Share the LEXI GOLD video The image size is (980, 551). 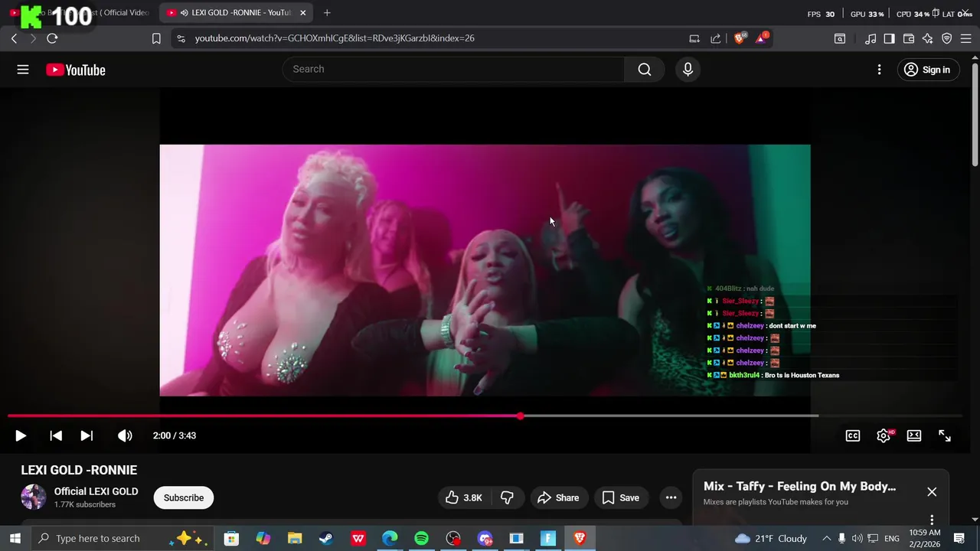click(x=558, y=497)
